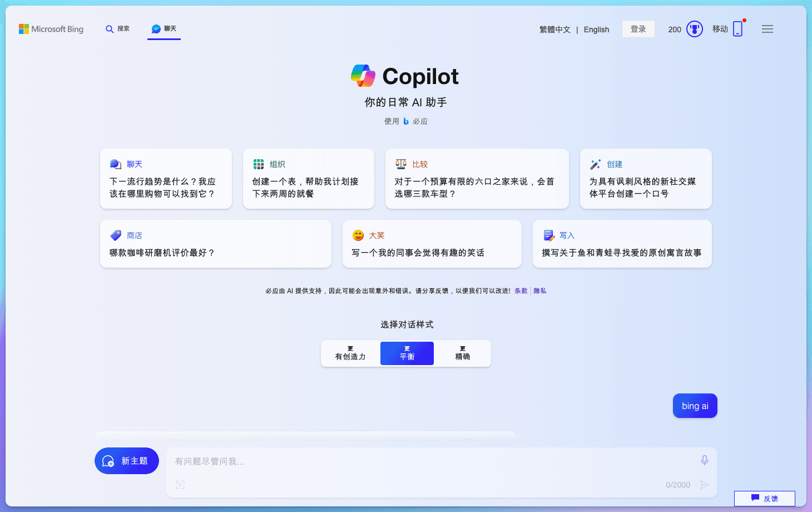Click the Microsoft Bing logo
812x512 pixels.
tap(51, 29)
